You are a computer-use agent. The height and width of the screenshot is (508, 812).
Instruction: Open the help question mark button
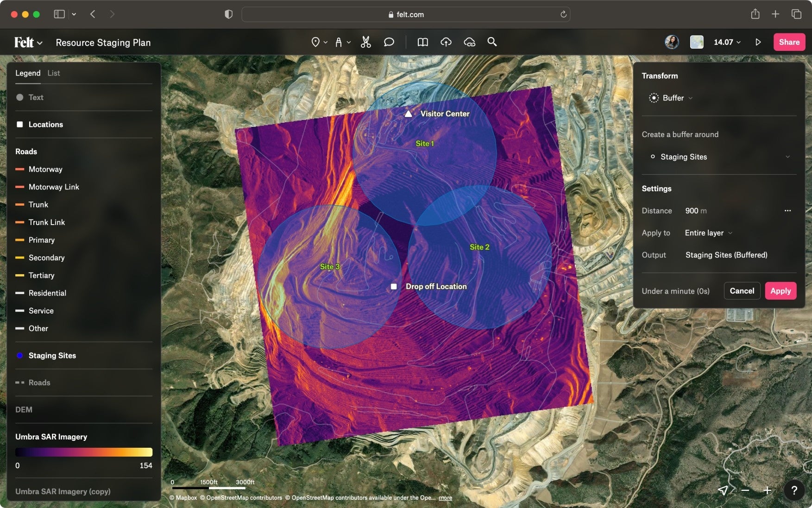pos(794,490)
